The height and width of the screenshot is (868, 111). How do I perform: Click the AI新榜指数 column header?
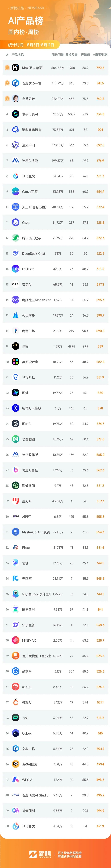click(100, 55)
